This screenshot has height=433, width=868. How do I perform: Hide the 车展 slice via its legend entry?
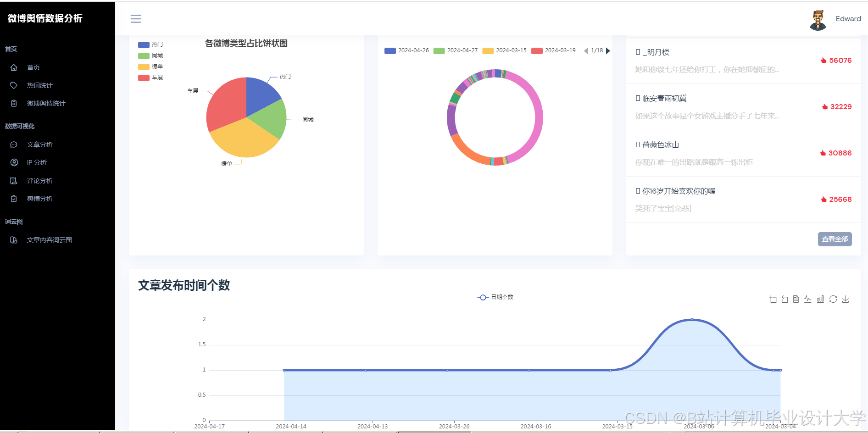pyautogui.click(x=151, y=78)
